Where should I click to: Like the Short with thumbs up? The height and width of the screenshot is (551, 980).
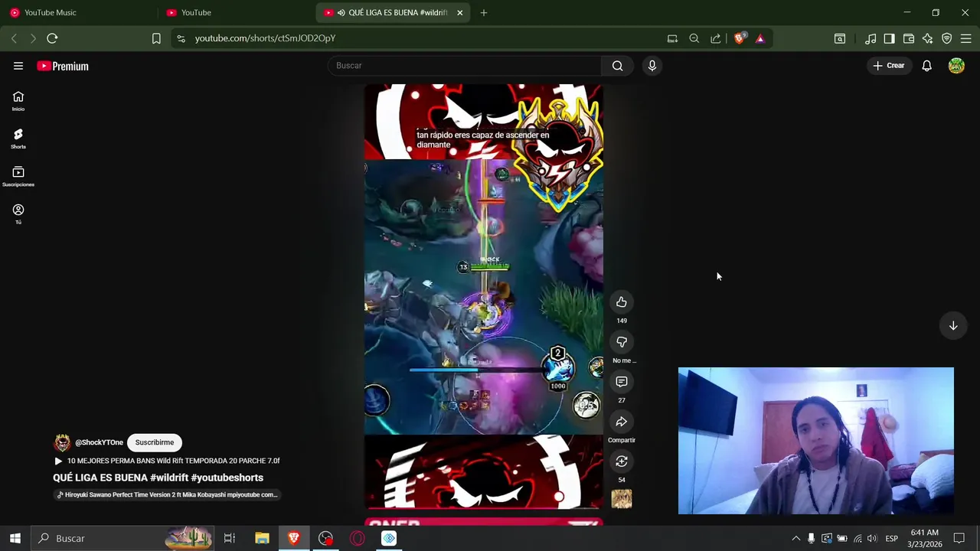[x=622, y=302]
